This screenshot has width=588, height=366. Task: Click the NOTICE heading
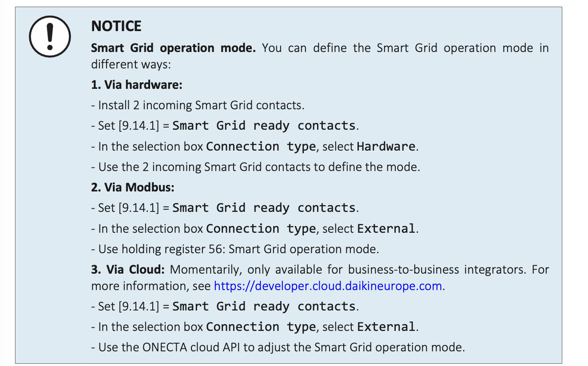coord(116,26)
